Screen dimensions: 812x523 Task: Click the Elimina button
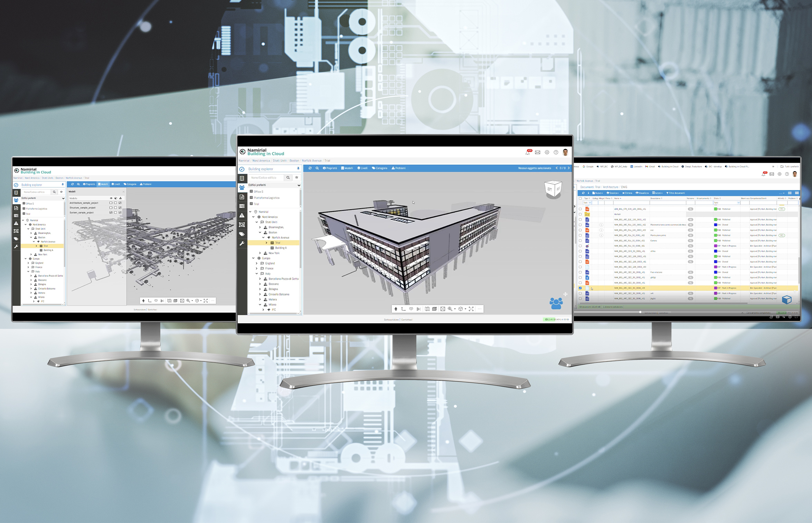[627, 193]
